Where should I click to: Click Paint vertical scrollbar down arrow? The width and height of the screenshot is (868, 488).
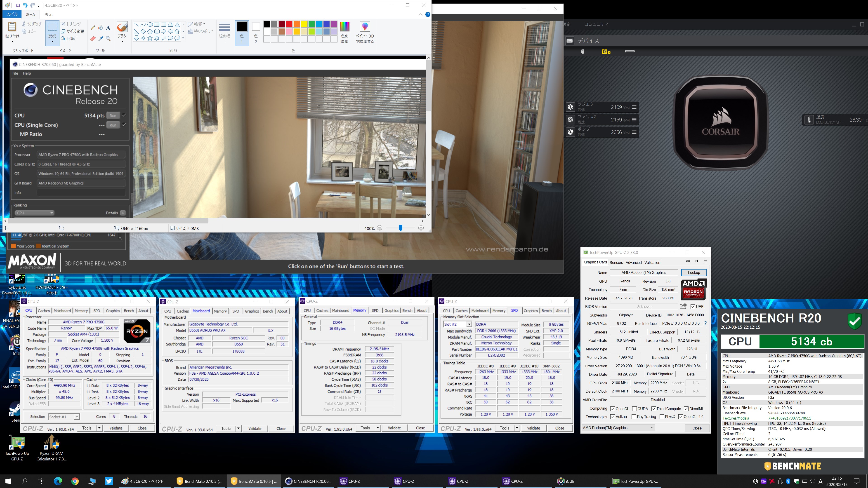tap(428, 215)
